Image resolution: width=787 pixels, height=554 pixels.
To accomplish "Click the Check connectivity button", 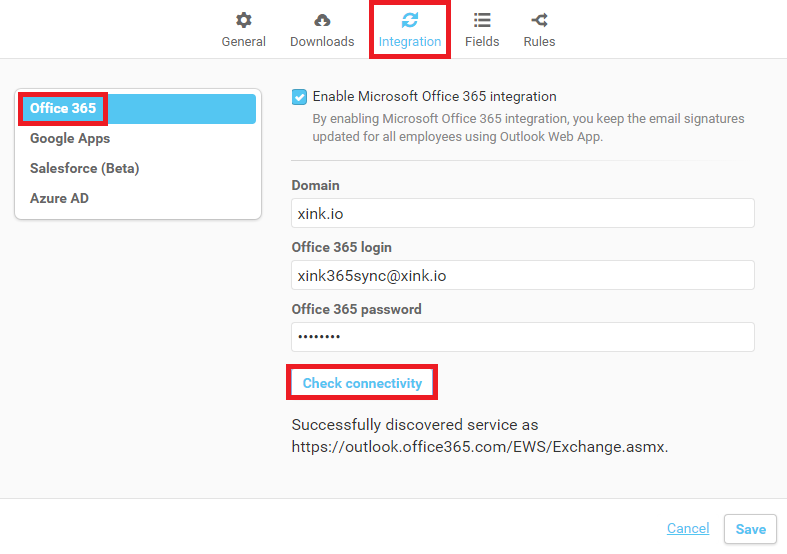I will click(x=362, y=383).
